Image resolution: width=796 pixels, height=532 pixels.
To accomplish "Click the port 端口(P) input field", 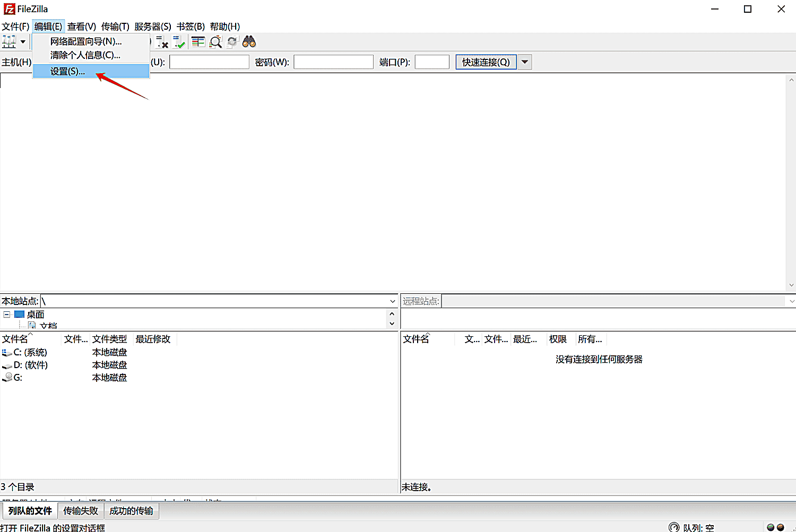I will point(432,62).
